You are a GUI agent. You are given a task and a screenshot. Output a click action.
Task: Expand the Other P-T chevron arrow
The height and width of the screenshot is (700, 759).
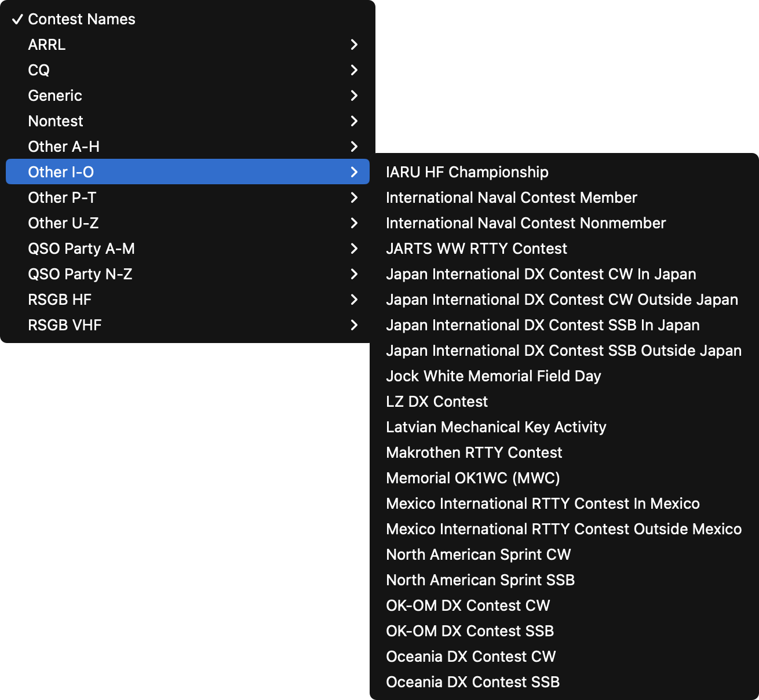pyautogui.click(x=354, y=198)
